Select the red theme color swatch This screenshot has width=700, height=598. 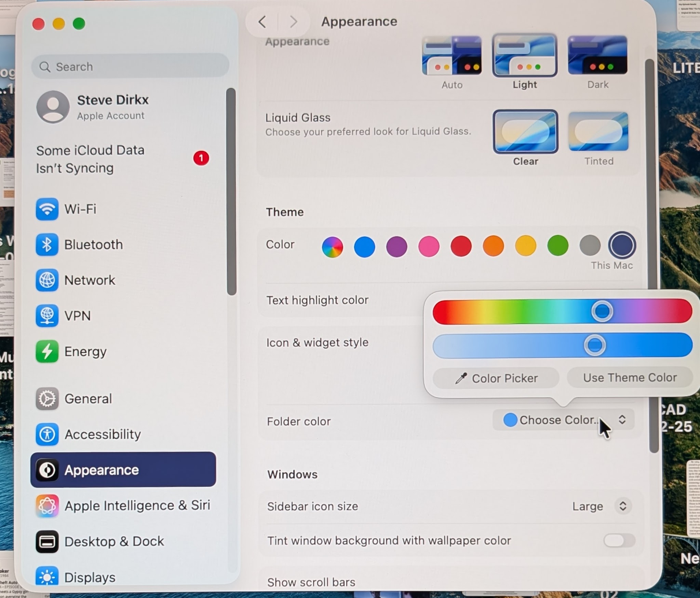pyautogui.click(x=461, y=246)
